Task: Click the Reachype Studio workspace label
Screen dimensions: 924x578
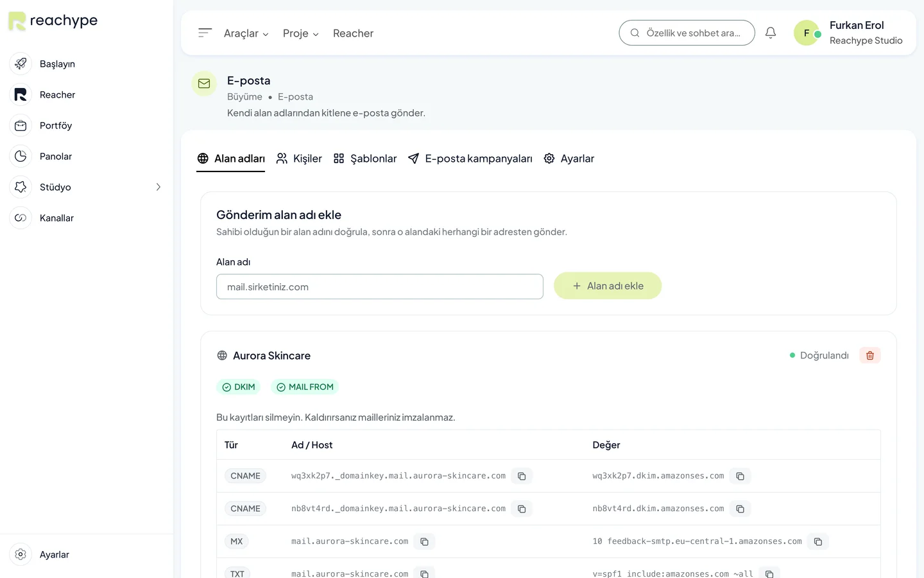Action: point(866,40)
